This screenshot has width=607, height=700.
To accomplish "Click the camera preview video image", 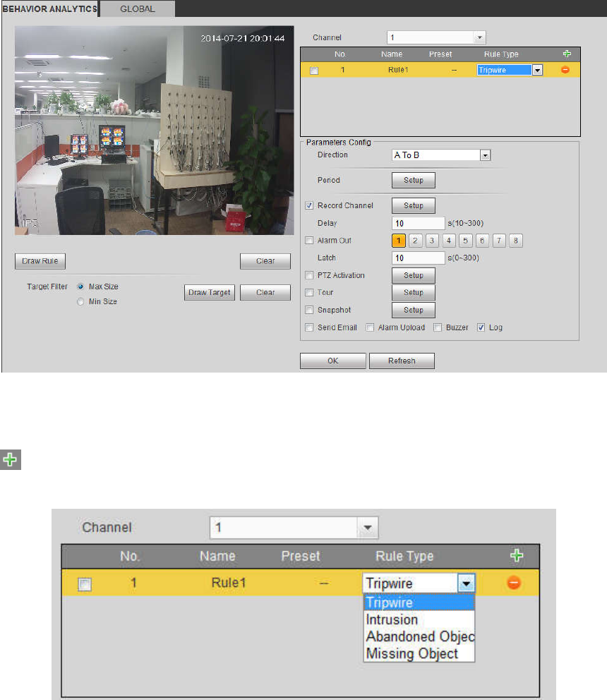I will point(154,131).
